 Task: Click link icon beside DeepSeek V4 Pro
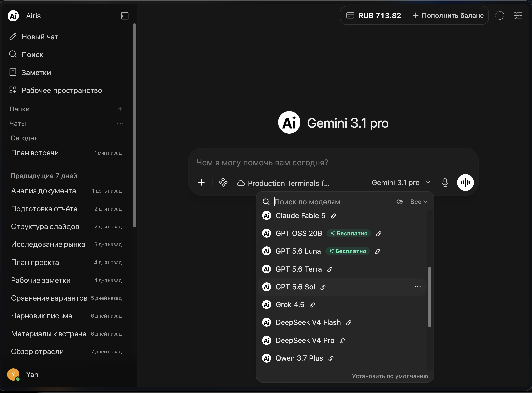tap(342, 341)
